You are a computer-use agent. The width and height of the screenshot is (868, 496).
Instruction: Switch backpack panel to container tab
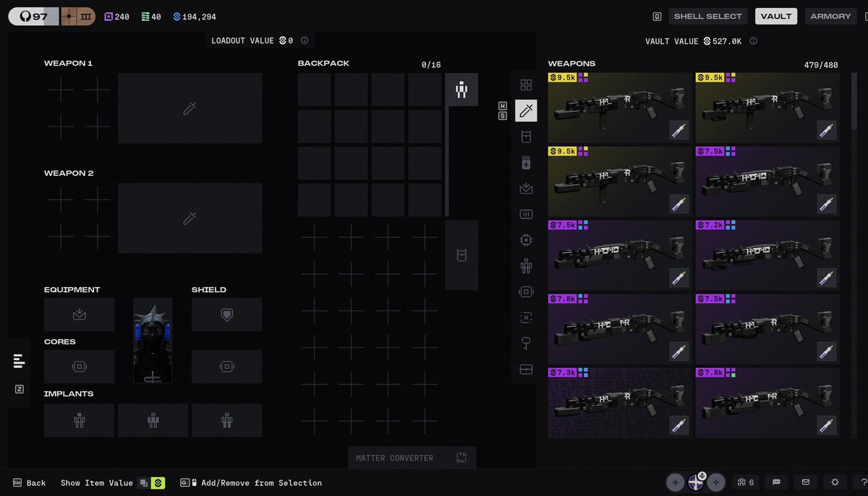[461, 255]
